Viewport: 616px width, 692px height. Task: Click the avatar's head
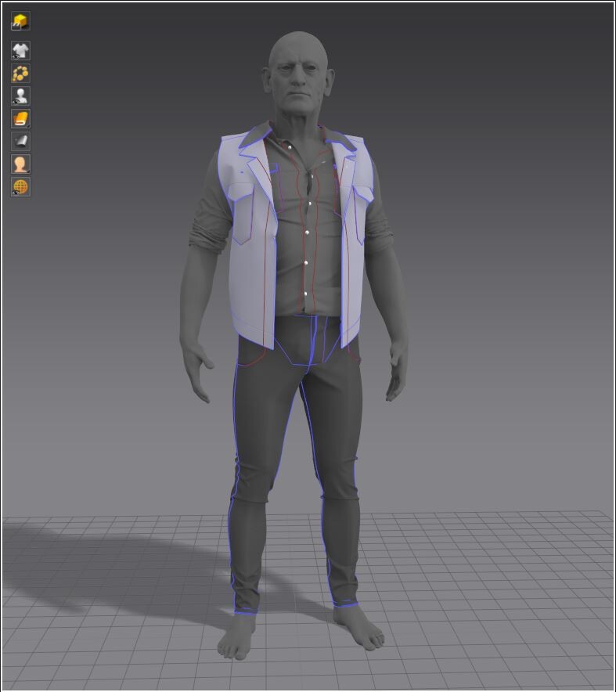[298, 73]
